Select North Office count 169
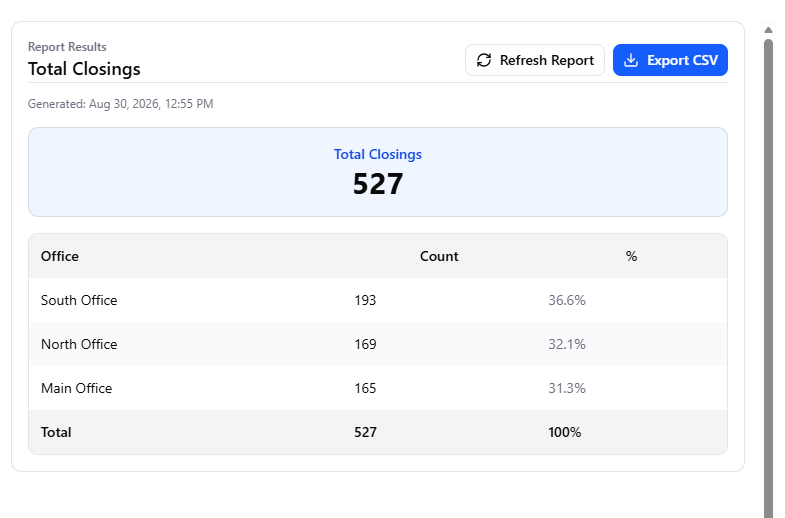Screen dimensions: 785x518 pyautogui.click(x=365, y=344)
